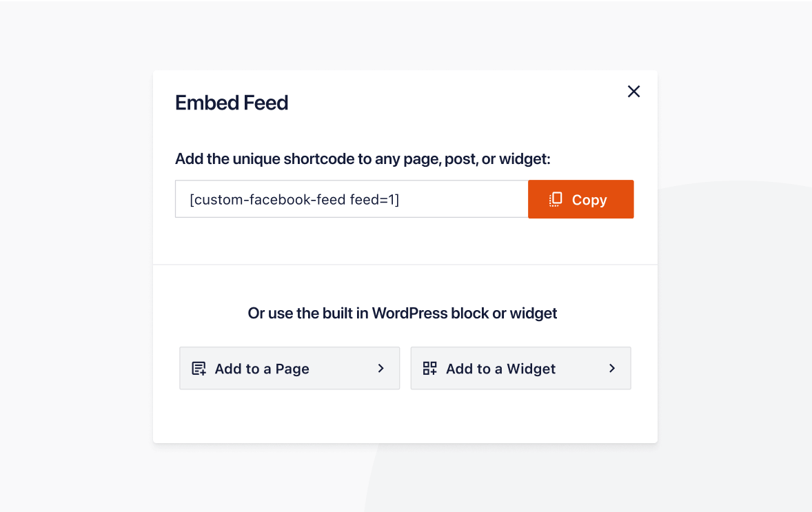
Task: Click the "Or use the built in WordPress" text
Action: 309,314
